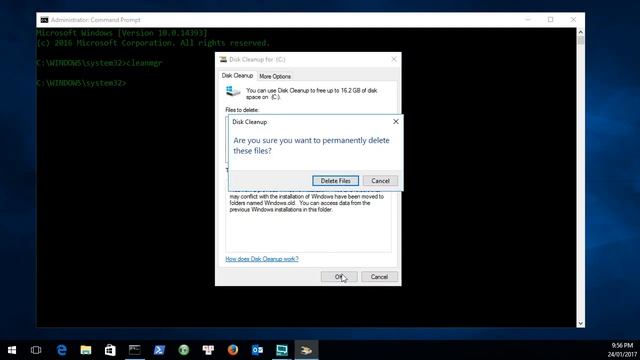This screenshot has height=360, width=640.
Task: Click the 'Files to delete:' label
Action: pos(242,110)
